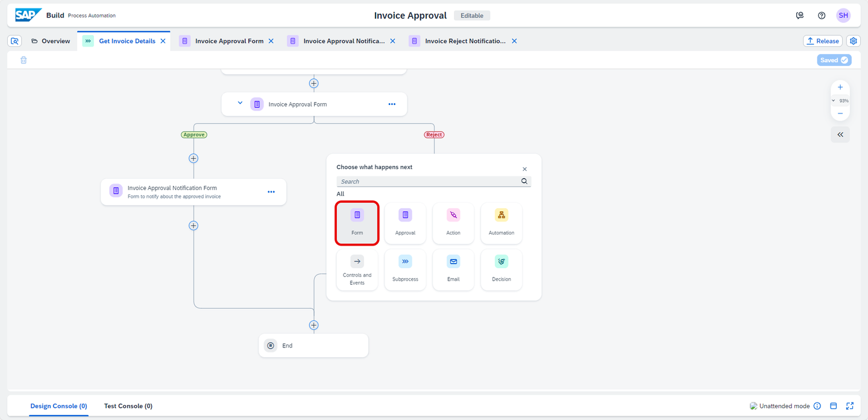Close the Invoice Approval Notifica... tab
868x420 pixels.
pos(392,41)
